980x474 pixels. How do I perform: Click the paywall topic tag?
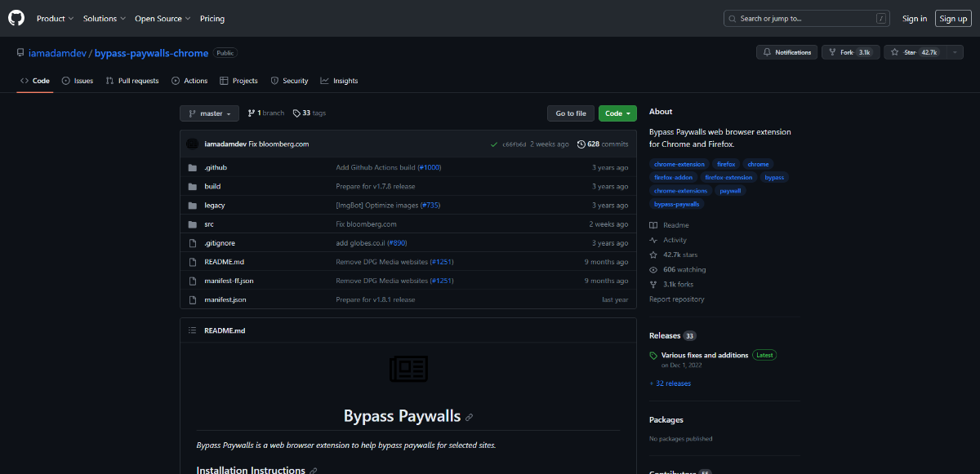tap(730, 190)
